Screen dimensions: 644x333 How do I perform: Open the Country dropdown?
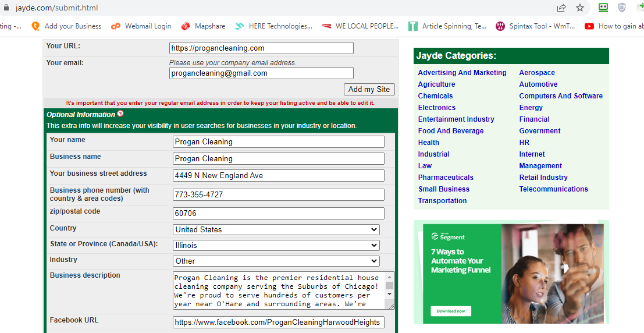pos(276,229)
